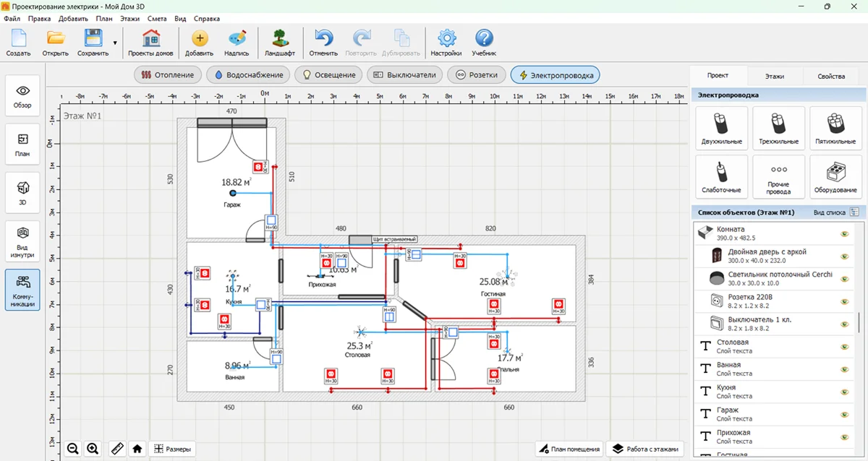Toggle visibility of Кухня text layer
The image size is (868, 461).
843,392
